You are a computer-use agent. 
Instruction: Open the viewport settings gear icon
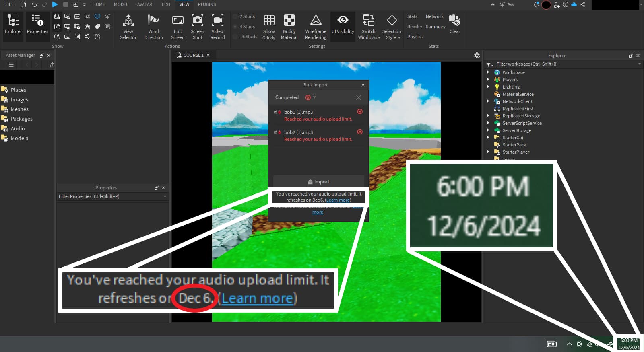477,55
